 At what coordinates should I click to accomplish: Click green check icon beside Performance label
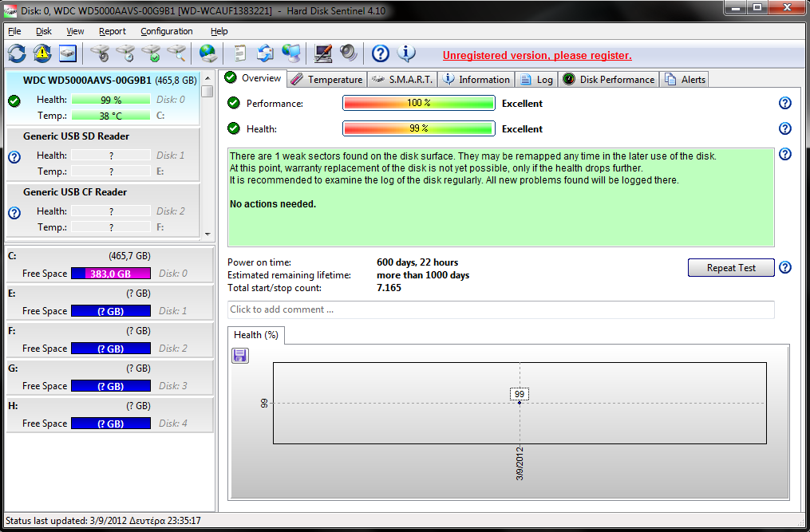point(234,103)
